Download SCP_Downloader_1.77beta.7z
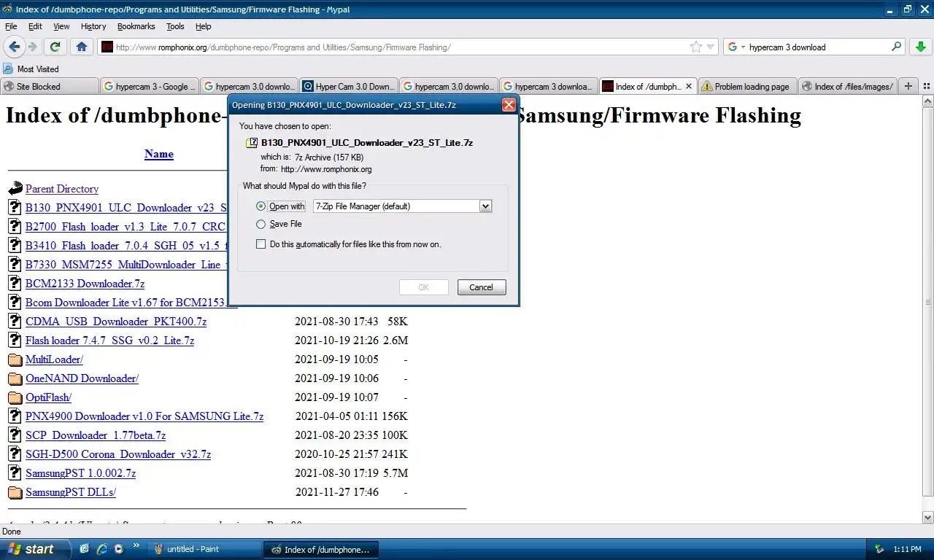The width and height of the screenshot is (934, 560). (96, 435)
